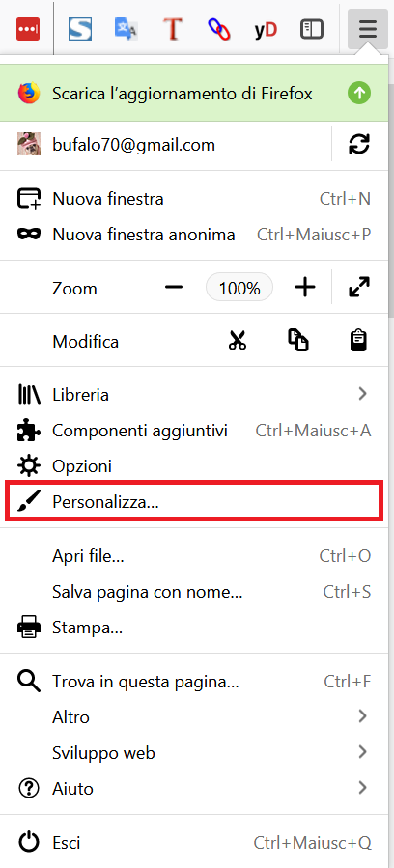
Task: Expand the Sviluppo web submenu
Action: pos(197,753)
